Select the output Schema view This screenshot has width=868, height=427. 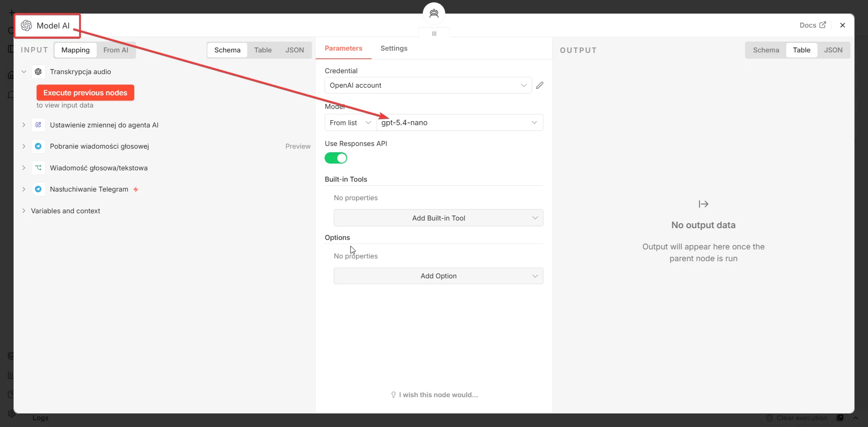[766, 50]
